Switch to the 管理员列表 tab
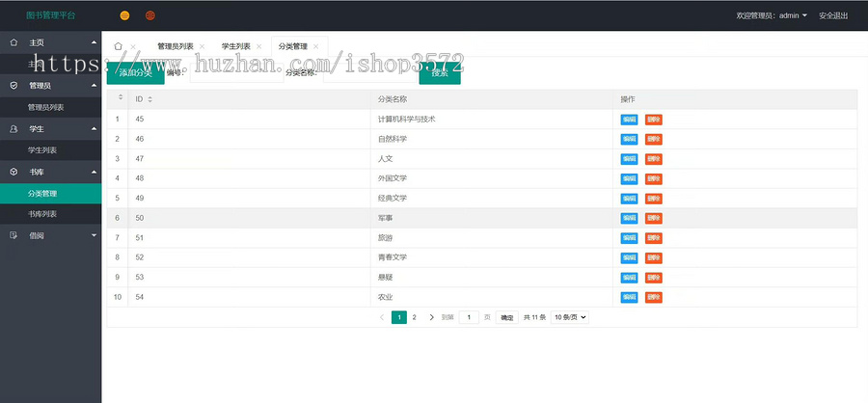The image size is (868, 403). [175, 46]
